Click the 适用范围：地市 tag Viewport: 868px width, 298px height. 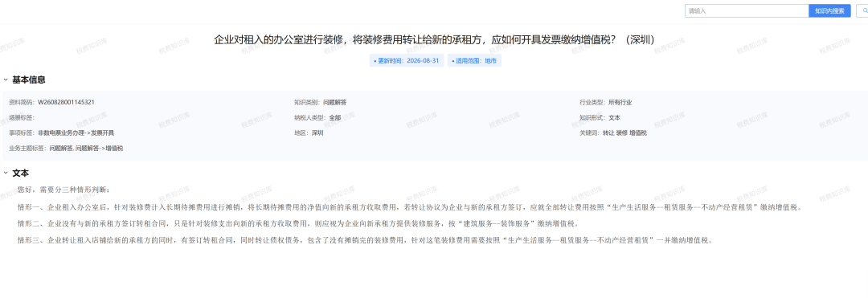474,61
